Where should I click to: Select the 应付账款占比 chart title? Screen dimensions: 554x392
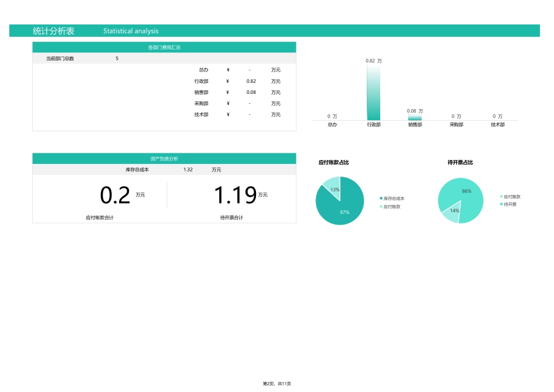pos(334,163)
